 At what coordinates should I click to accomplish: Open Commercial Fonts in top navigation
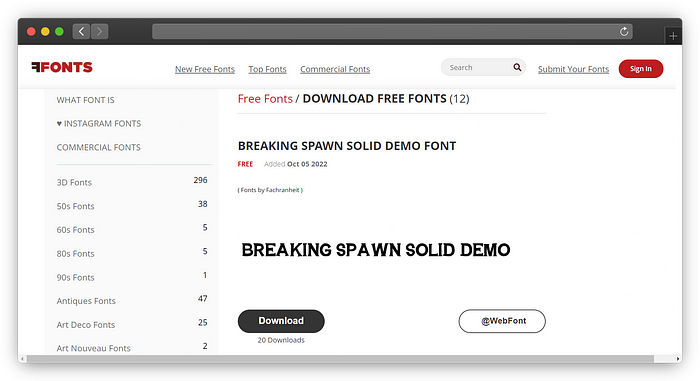[335, 69]
